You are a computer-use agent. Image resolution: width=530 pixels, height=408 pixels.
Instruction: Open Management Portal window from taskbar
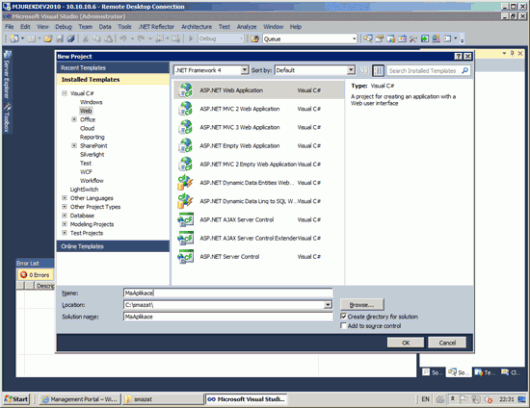click(x=79, y=399)
